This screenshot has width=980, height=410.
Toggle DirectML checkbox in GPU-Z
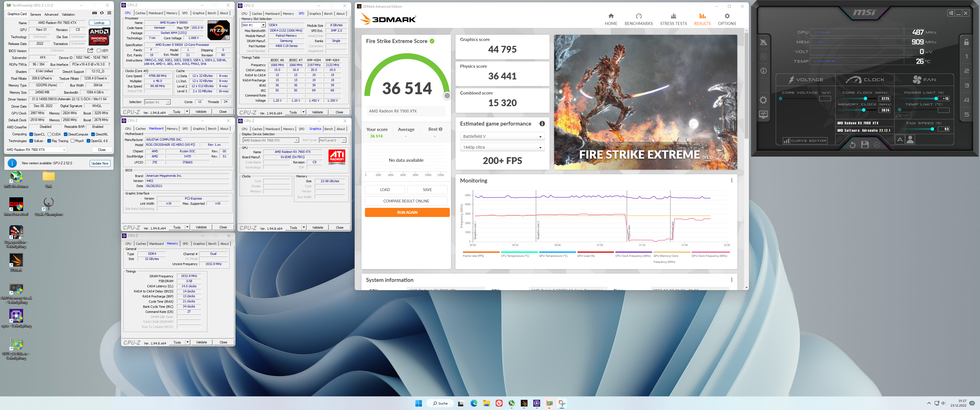(93, 134)
